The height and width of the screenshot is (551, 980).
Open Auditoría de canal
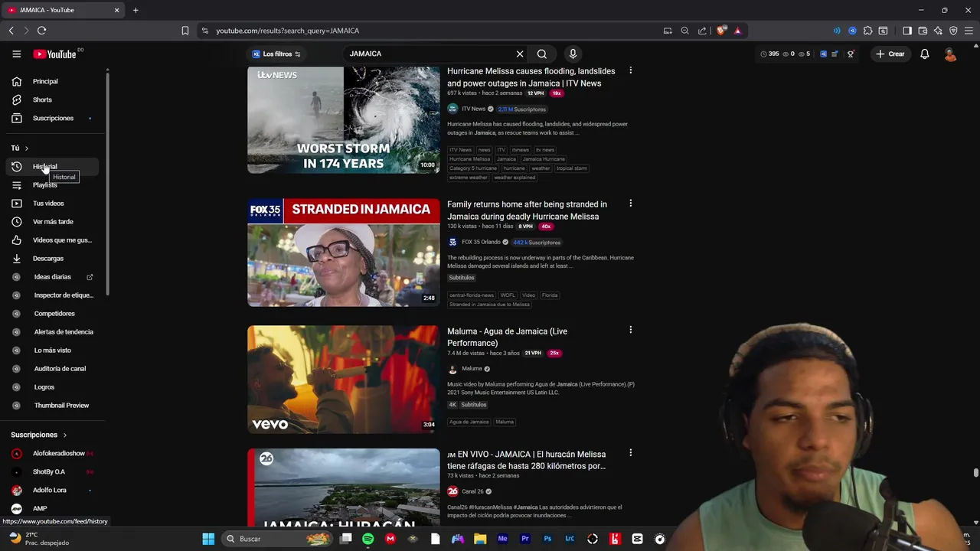click(x=54, y=368)
